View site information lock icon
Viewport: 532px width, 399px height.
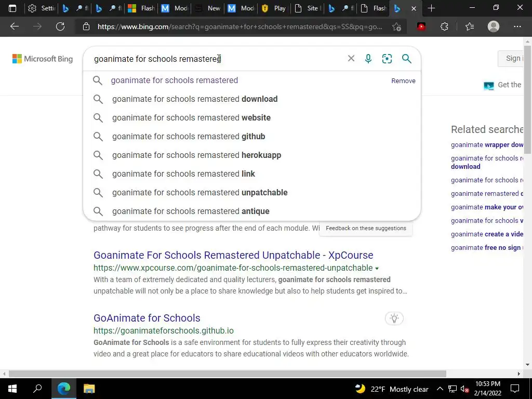click(x=86, y=26)
